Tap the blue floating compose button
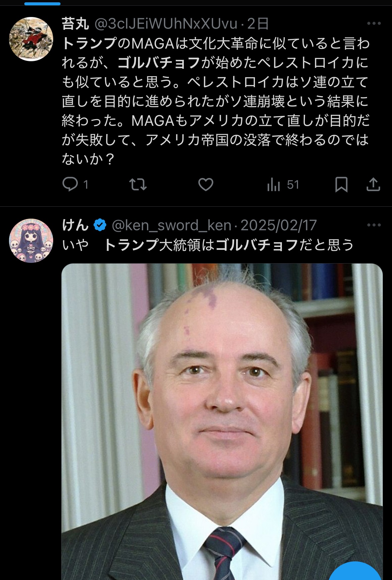Screen dimensions: 392x580 point(354,571)
